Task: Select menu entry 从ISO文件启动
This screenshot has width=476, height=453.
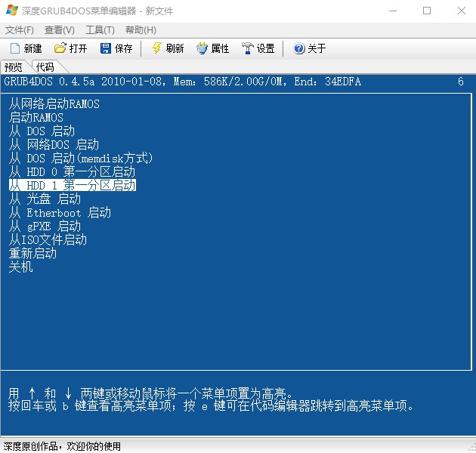Action: [x=48, y=239]
